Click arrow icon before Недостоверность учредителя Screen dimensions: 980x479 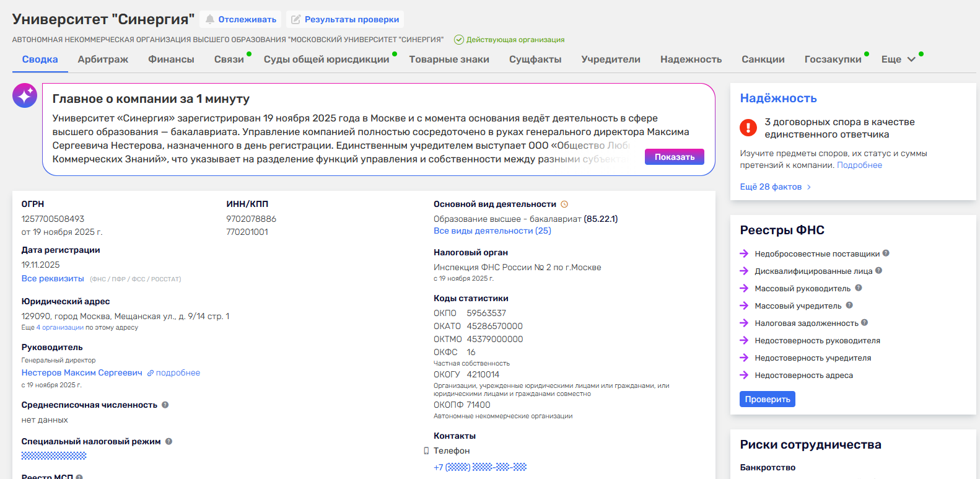(744, 358)
